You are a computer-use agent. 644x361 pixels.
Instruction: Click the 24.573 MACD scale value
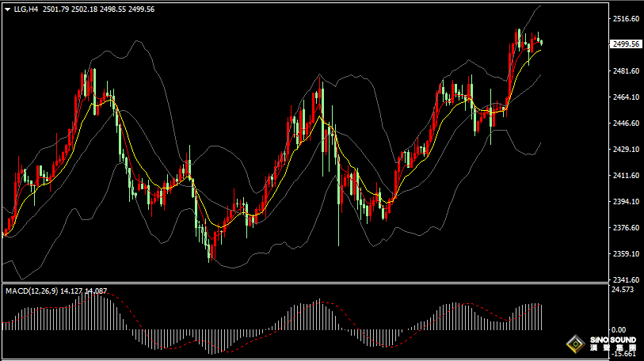pyautogui.click(x=623, y=290)
